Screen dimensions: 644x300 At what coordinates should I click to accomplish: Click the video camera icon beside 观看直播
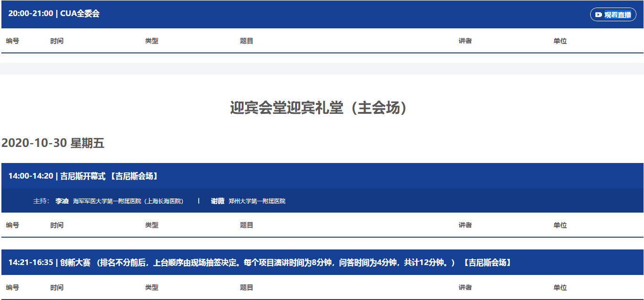598,15
